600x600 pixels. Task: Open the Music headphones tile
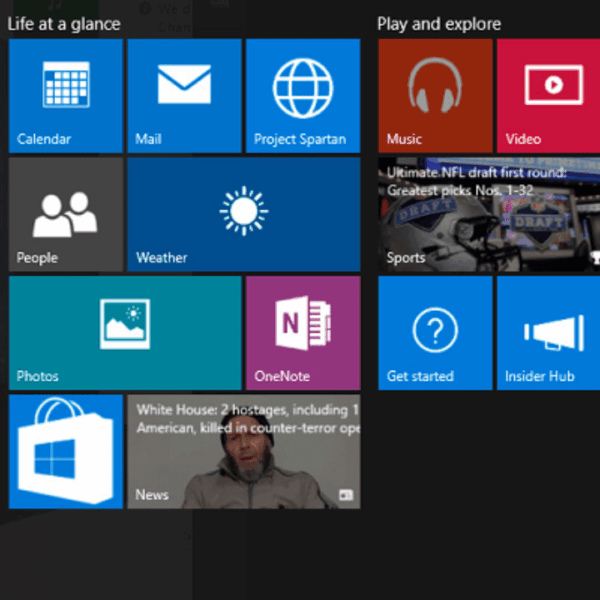(x=435, y=96)
